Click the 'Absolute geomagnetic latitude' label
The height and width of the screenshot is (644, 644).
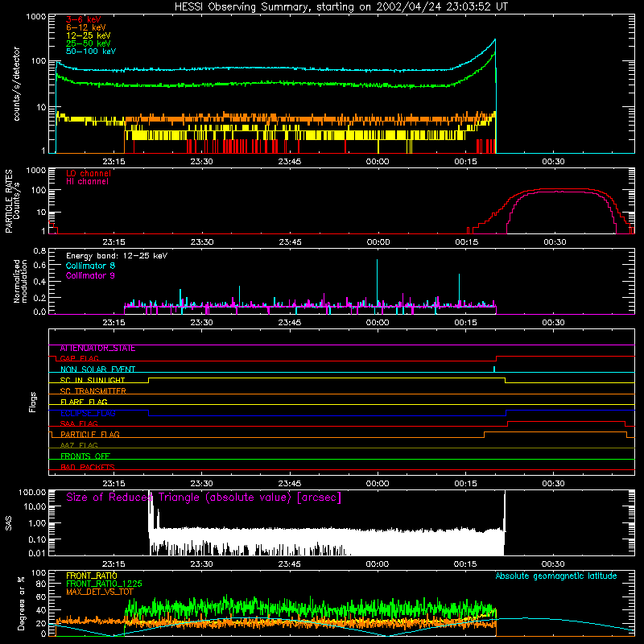pos(556,576)
